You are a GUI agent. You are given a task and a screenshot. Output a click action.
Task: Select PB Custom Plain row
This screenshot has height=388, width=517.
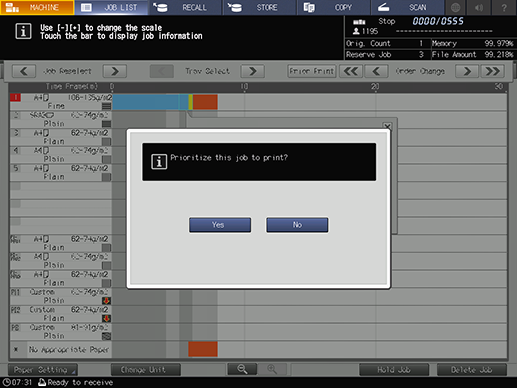[x=61, y=332]
